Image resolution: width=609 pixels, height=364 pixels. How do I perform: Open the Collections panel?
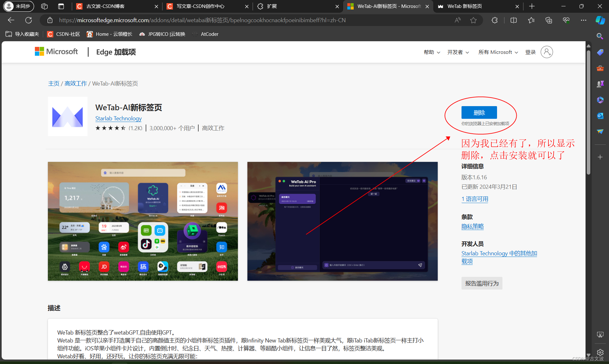549,20
